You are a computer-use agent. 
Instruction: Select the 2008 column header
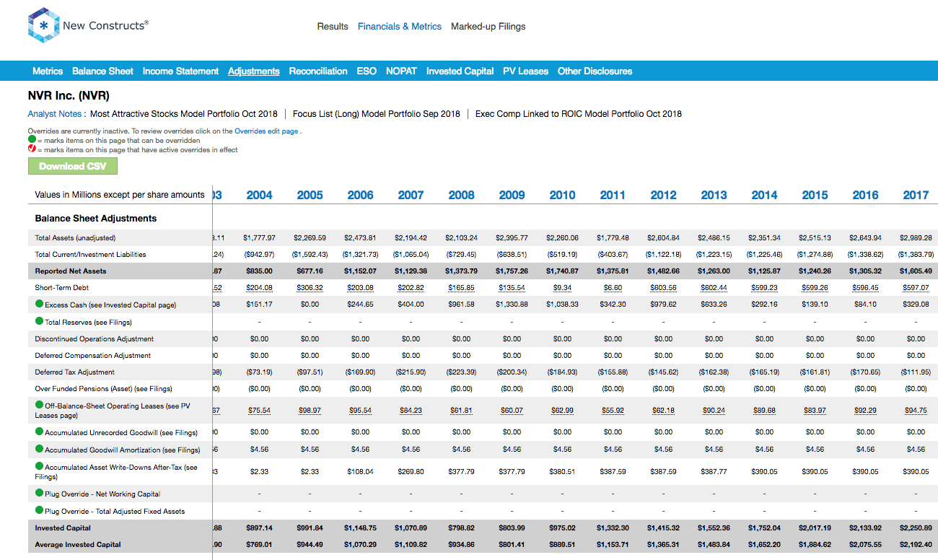click(x=461, y=195)
